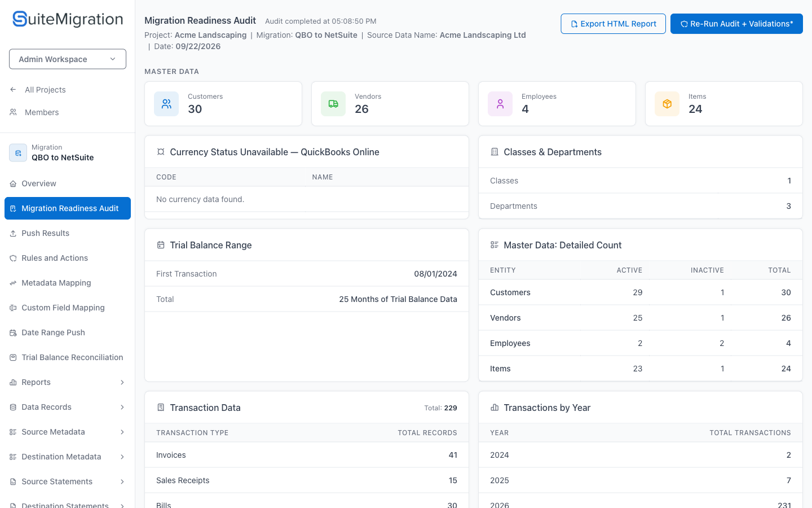
Task: Click the Vendors truck icon
Action: pyautogui.click(x=333, y=104)
